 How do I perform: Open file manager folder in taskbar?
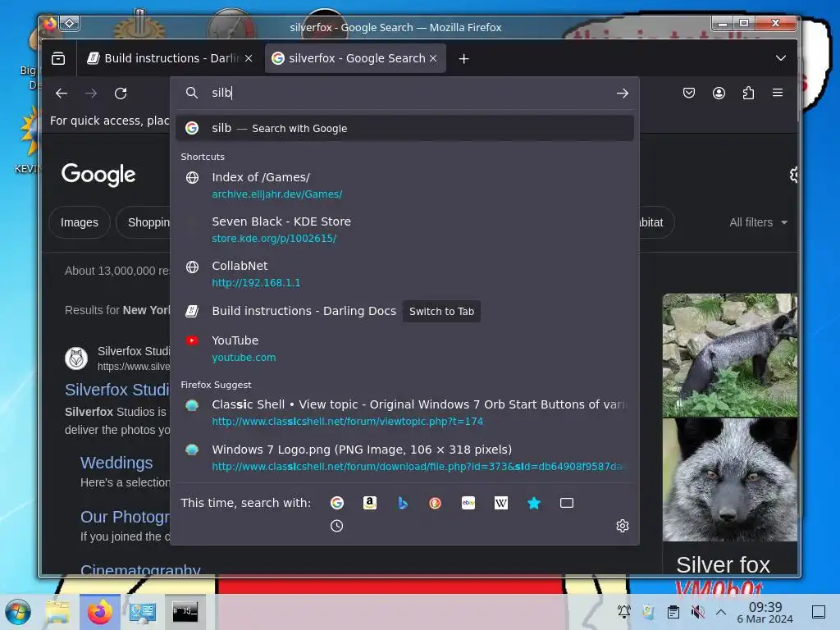(57, 612)
